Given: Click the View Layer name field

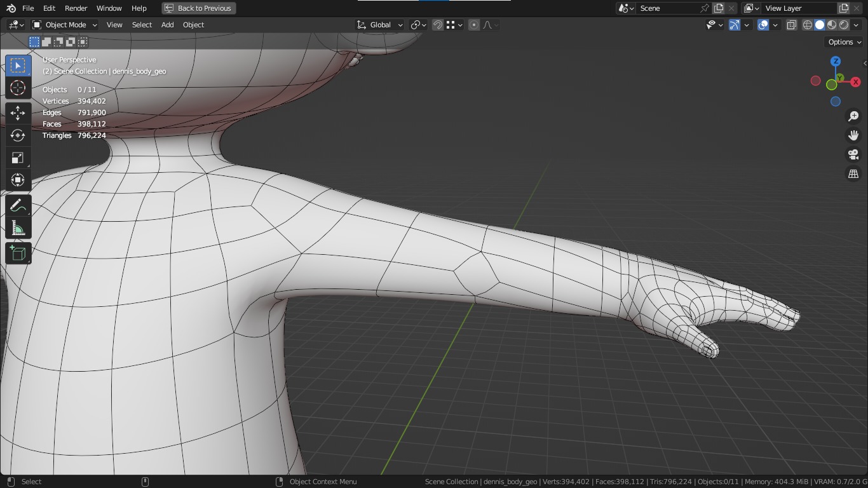Looking at the screenshot, I should click(799, 8).
